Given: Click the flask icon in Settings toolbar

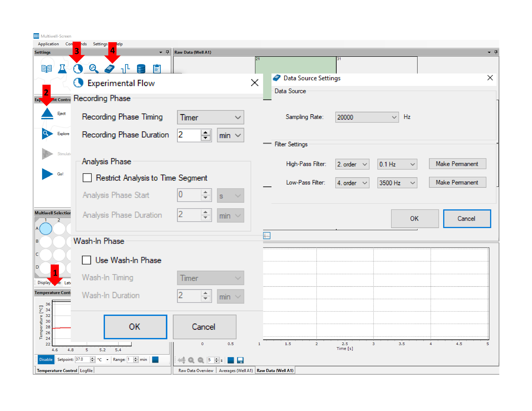Looking at the screenshot, I should pyautogui.click(x=62, y=69).
